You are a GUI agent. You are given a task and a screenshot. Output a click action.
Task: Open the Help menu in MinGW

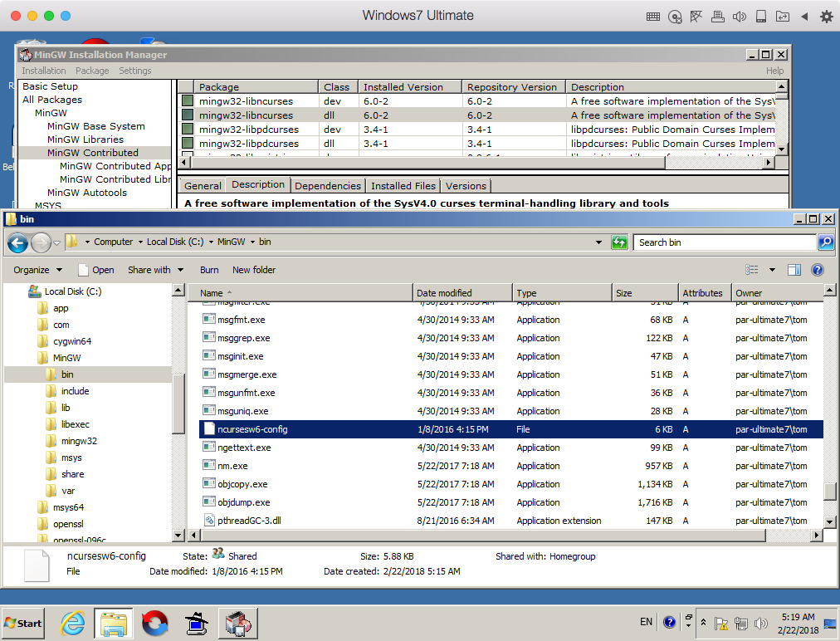pyautogui.click(x=774, y=71)
